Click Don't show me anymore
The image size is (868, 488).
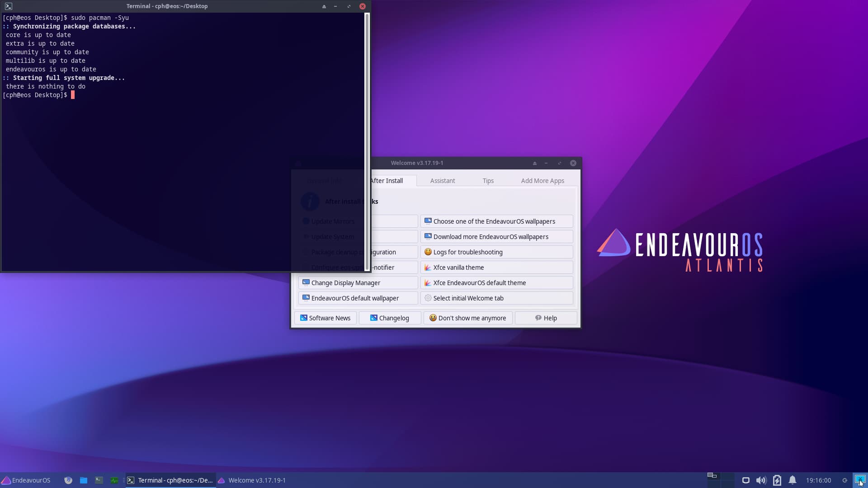pos(468,318)
